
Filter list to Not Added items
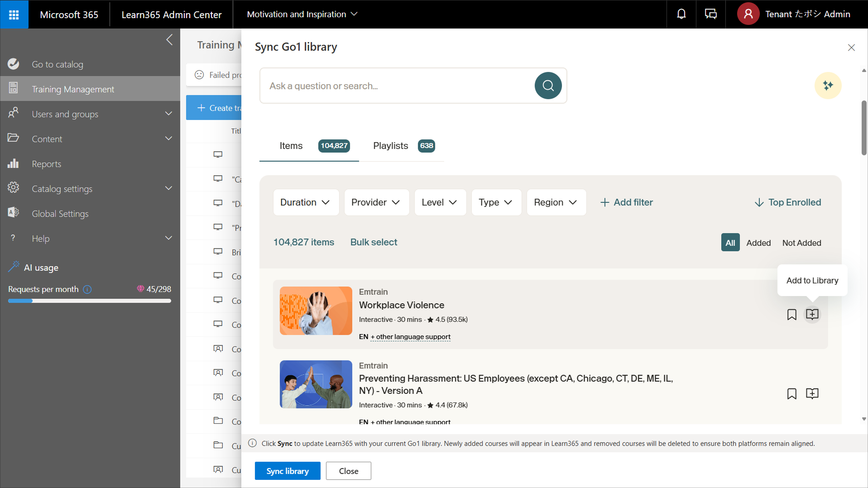(x=801, y=243)
